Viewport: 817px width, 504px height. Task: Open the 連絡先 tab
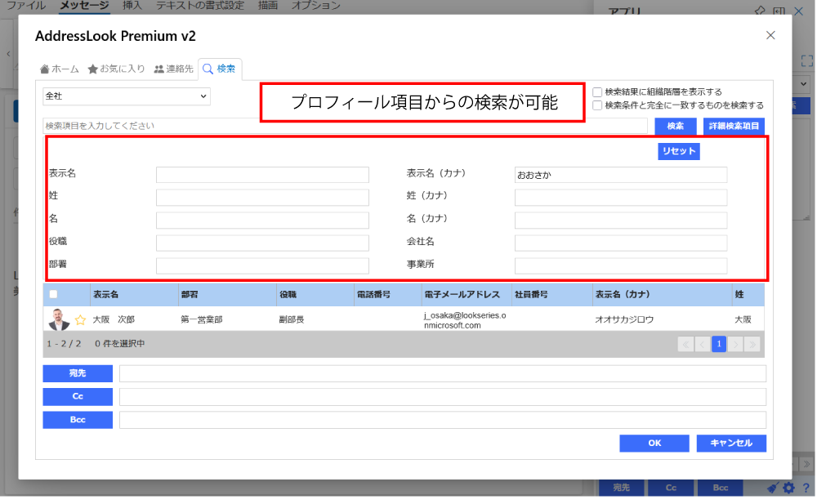173,69
